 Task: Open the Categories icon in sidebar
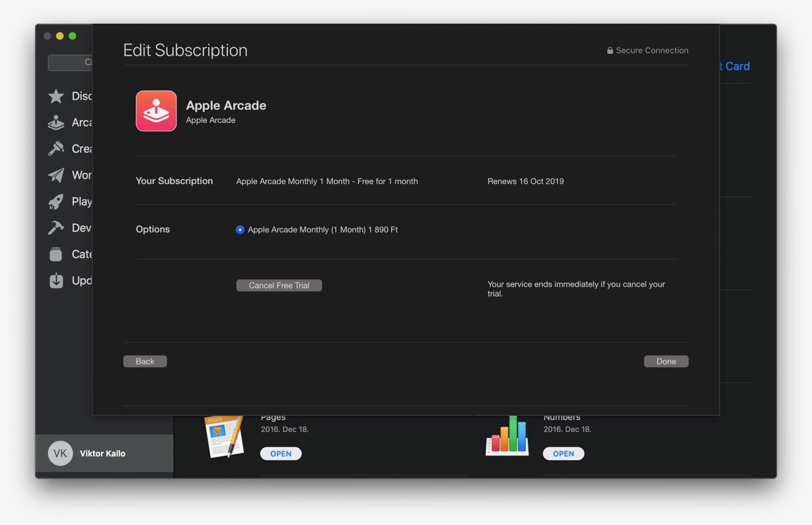[56, 254]
